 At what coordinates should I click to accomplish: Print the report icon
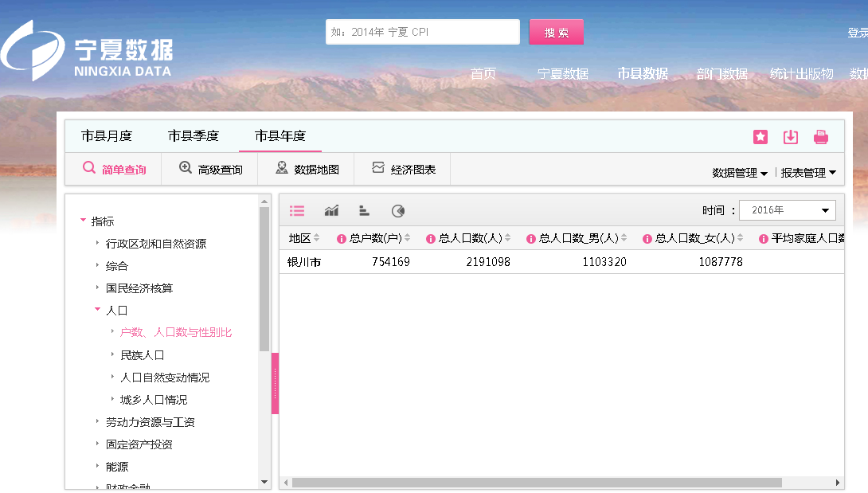click(x=821, y=137)
